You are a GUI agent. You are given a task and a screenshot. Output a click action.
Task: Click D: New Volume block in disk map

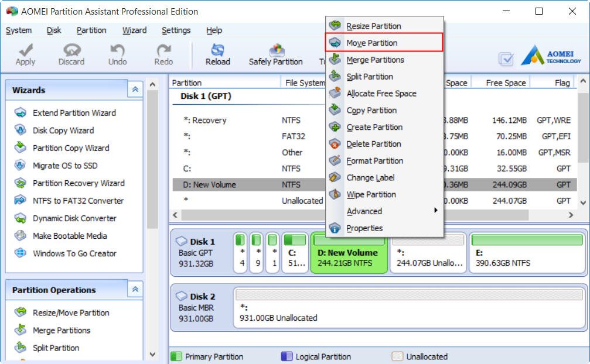(x=349, y=253)
